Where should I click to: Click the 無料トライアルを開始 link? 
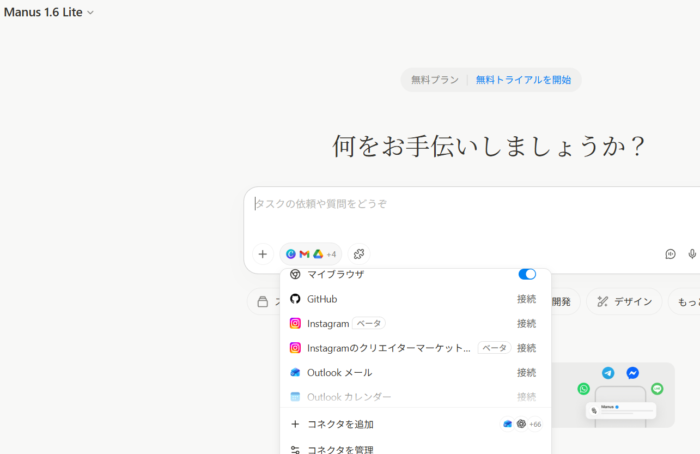(x=523, y=80)
